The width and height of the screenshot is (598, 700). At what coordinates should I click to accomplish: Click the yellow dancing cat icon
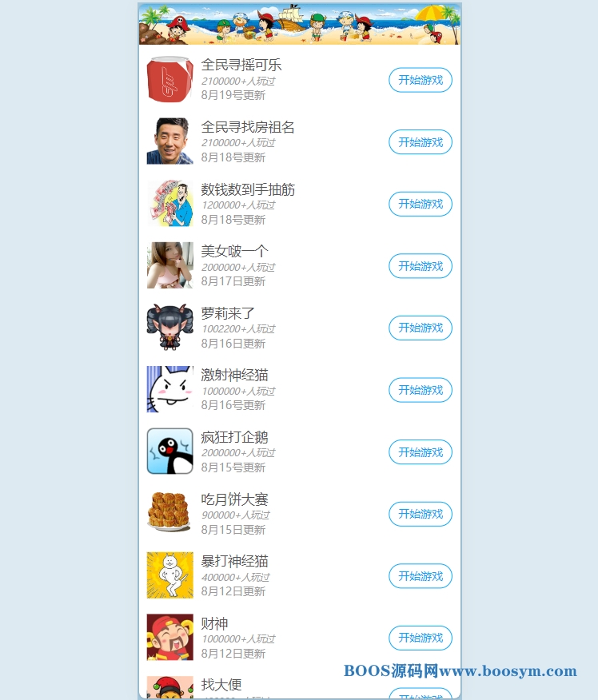[x=169, y=575]
